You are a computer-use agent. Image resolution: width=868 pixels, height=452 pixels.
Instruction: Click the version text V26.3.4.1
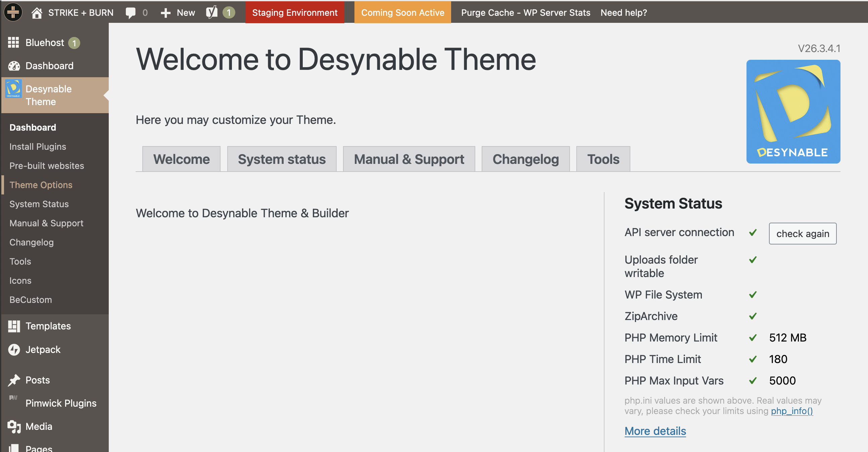click(819, 49)
